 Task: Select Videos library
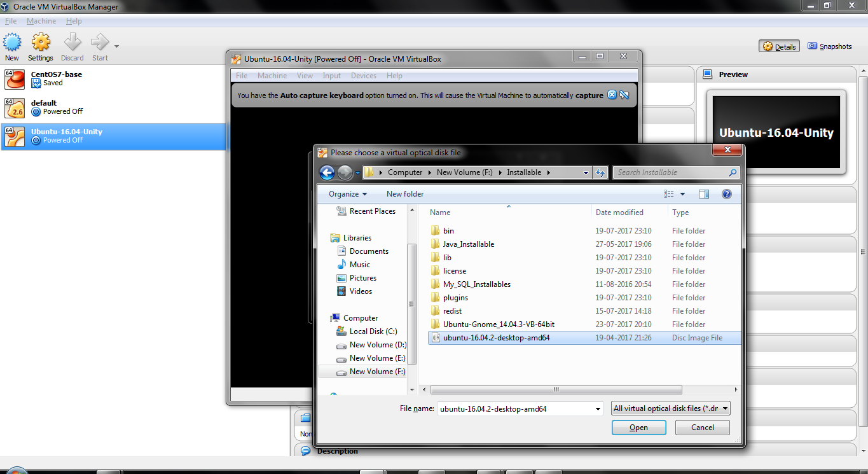pyautogui.click(x=354, y=291)
